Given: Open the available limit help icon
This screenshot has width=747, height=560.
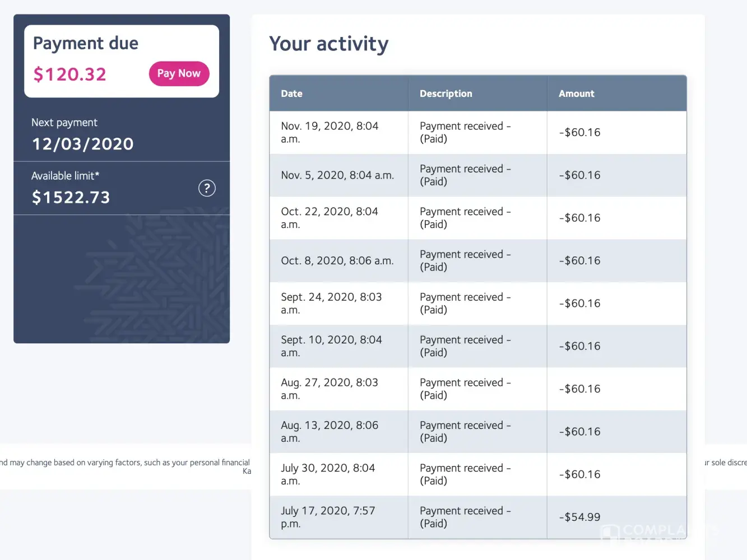Looking at the screenshot, I should point(207,188).
